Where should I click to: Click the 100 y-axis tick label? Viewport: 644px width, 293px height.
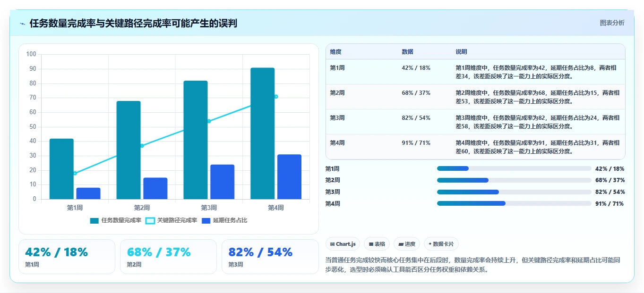(x=31, y=54)
